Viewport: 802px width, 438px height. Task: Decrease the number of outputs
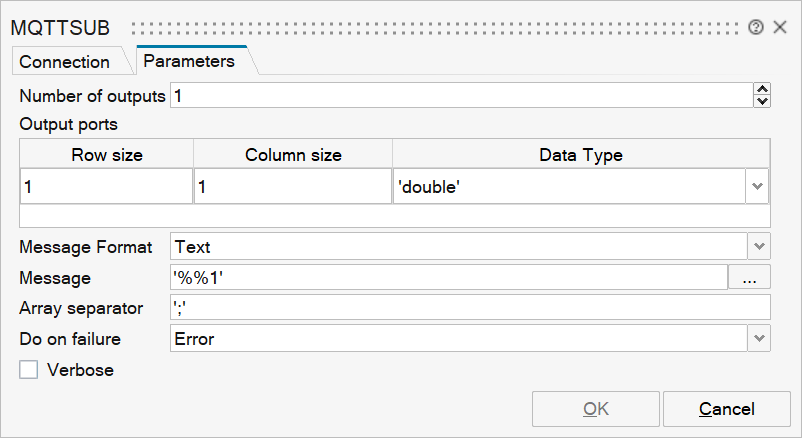coord(763,101)
